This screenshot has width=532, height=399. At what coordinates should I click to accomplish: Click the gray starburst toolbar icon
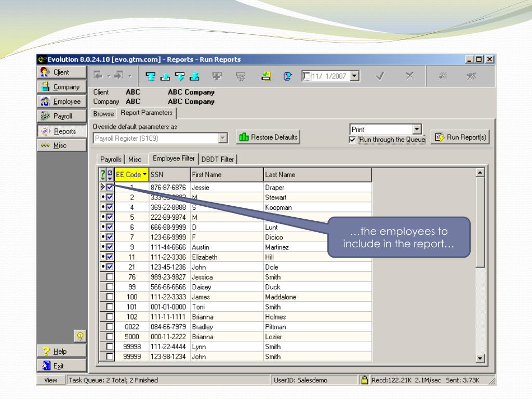[442, 76]
